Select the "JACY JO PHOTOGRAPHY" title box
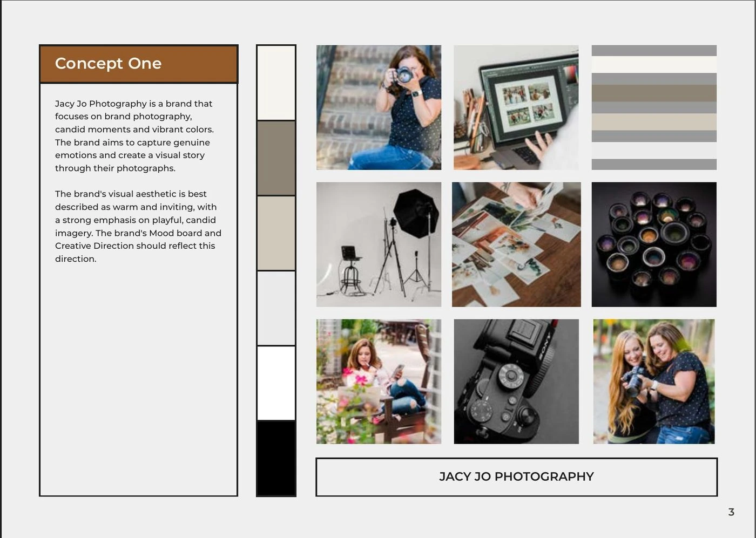This screenshot has width=756, height=538. pyautogui.click(x=516, y=477)
